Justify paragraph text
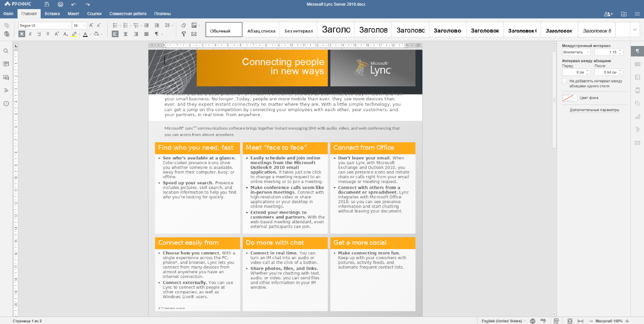Screen dimensions: 644x324 point(146,34)
